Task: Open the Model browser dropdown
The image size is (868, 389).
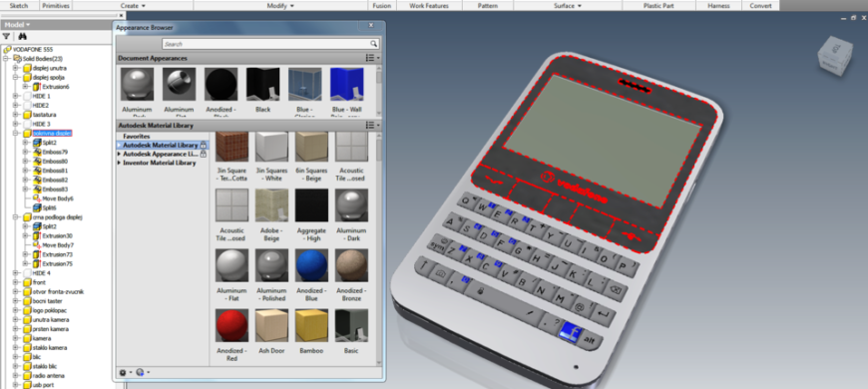Action: (x=17, y=25)
